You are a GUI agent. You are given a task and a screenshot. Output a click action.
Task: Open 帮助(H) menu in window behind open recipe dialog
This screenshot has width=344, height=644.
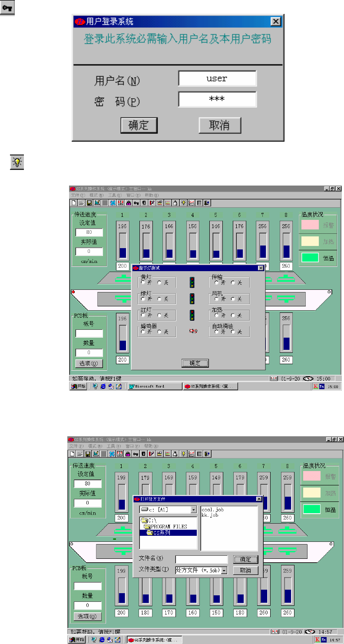pos(152,446)
